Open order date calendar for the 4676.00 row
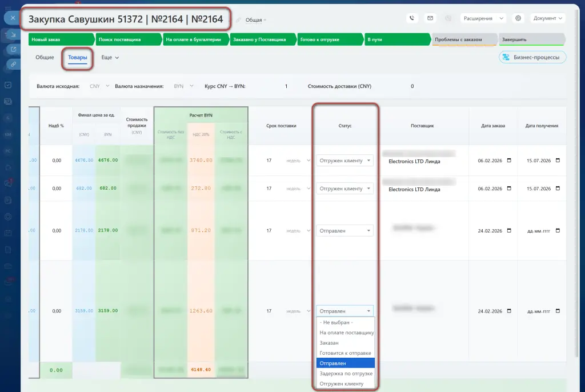Screen dimensions: 585x392 [x=509, y=161]
